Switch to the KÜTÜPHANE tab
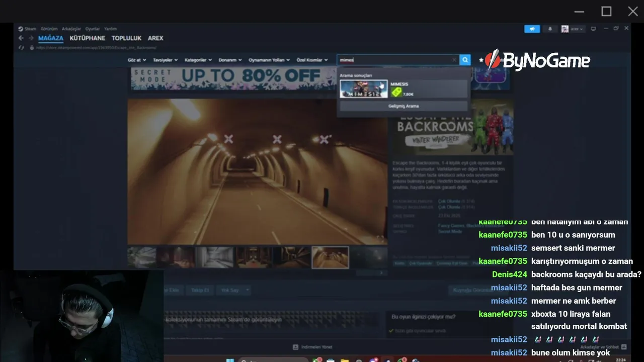 88,38
